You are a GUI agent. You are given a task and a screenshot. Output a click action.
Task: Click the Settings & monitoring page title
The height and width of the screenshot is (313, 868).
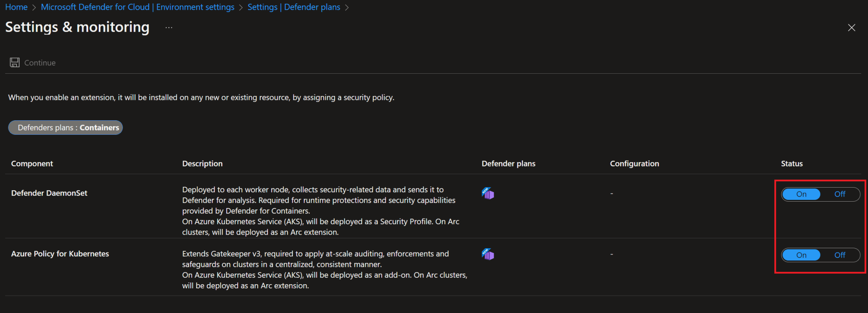click(77, 27)
